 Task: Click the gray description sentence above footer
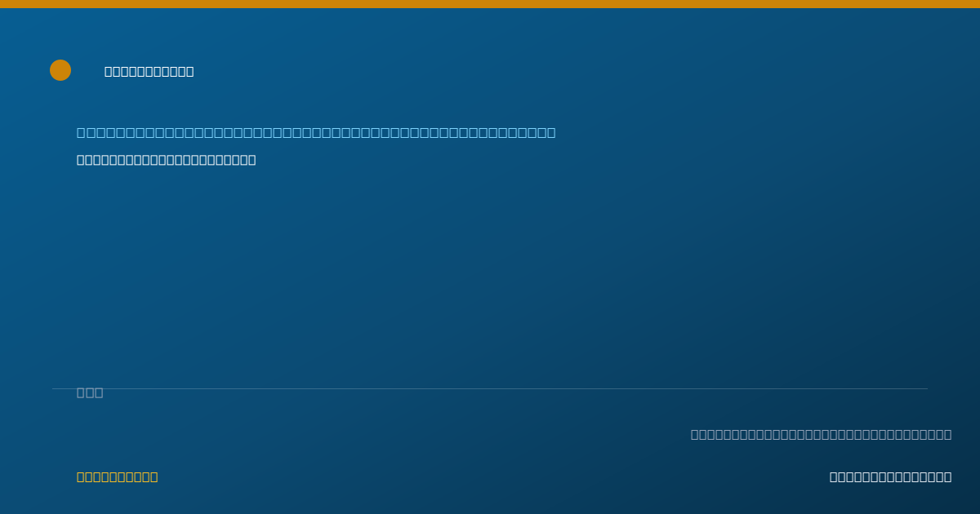(x=821, y=434)
